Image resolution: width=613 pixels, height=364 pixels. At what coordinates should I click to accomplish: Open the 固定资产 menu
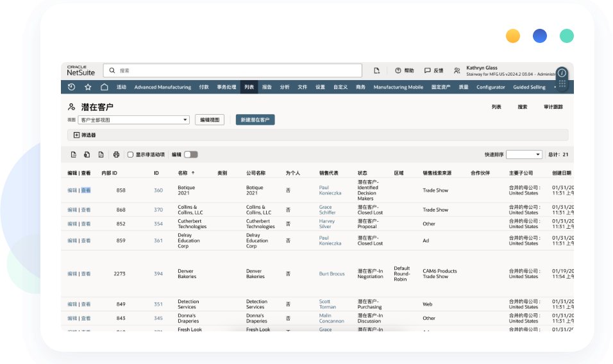coord(441,87)
